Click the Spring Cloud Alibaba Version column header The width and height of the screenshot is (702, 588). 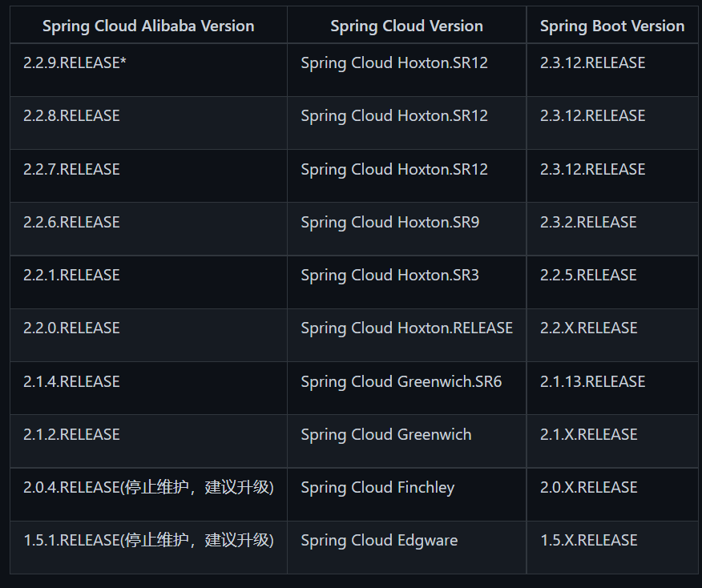pos(148,25)
